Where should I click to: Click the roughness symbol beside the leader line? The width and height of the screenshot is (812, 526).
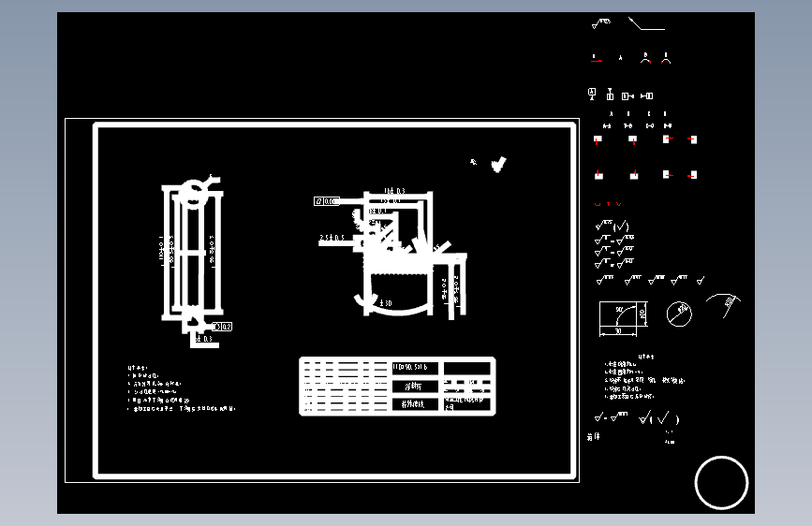(x=600, y=23)
